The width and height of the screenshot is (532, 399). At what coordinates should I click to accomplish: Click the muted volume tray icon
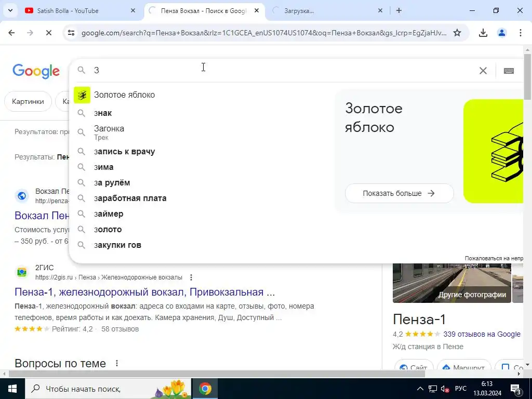click(x=445, y=389)
